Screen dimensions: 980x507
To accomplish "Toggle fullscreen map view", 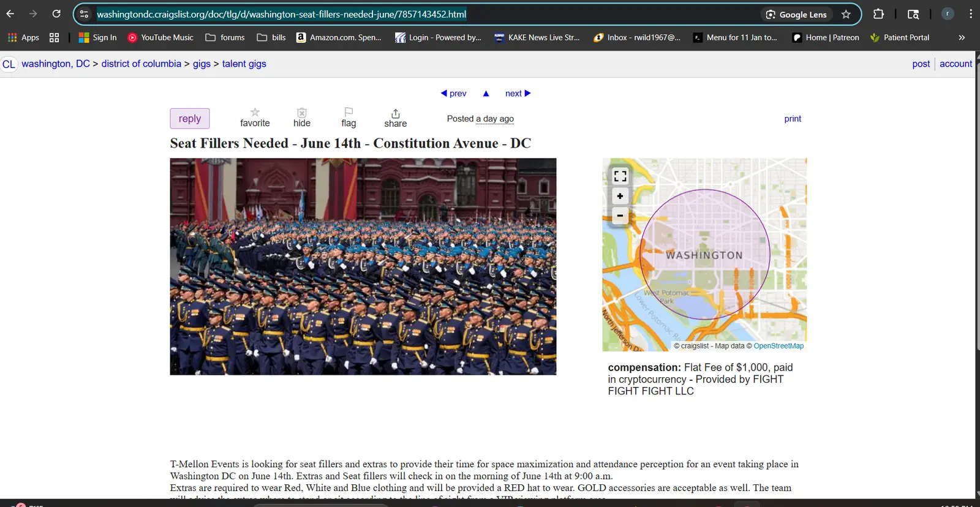I will tap(620, 176).
